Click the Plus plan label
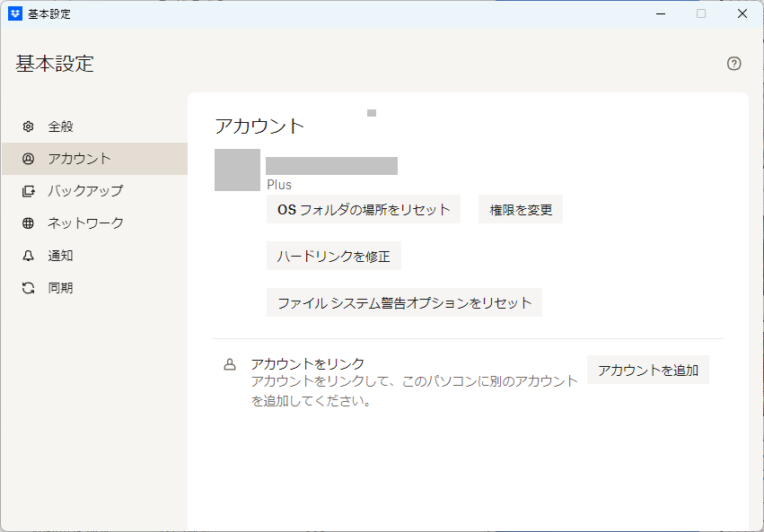The image size is (764, 532). (279, 185)
